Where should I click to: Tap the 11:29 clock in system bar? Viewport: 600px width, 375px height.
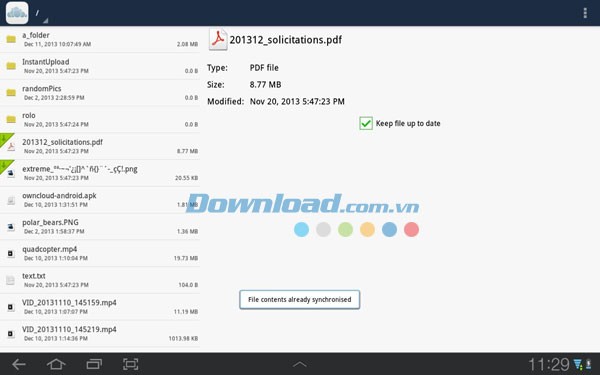(x=549, y=364)
